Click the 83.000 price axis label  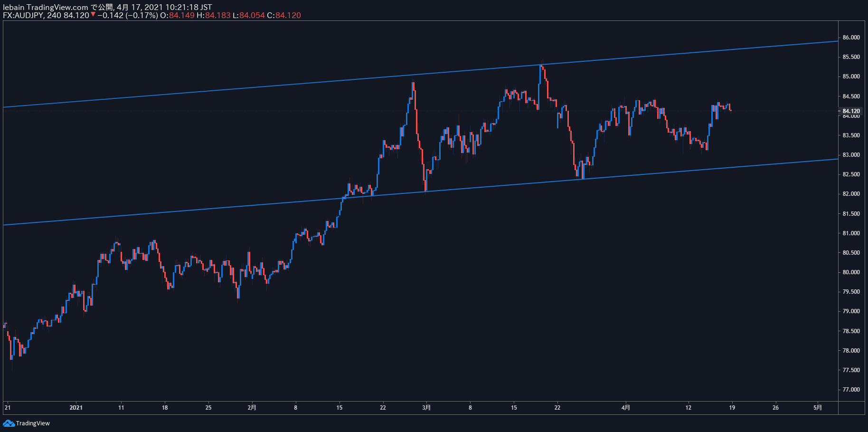tap(851, 155)
